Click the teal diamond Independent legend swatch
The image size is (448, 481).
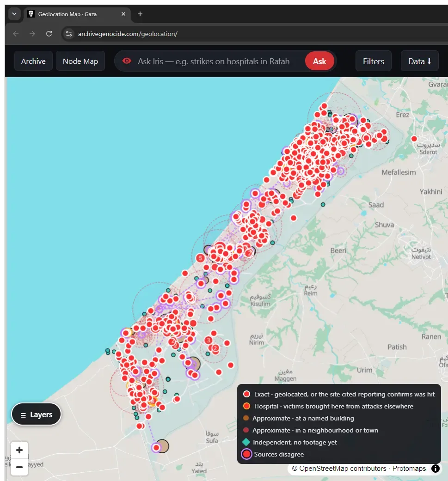click(x=246, y=442)
